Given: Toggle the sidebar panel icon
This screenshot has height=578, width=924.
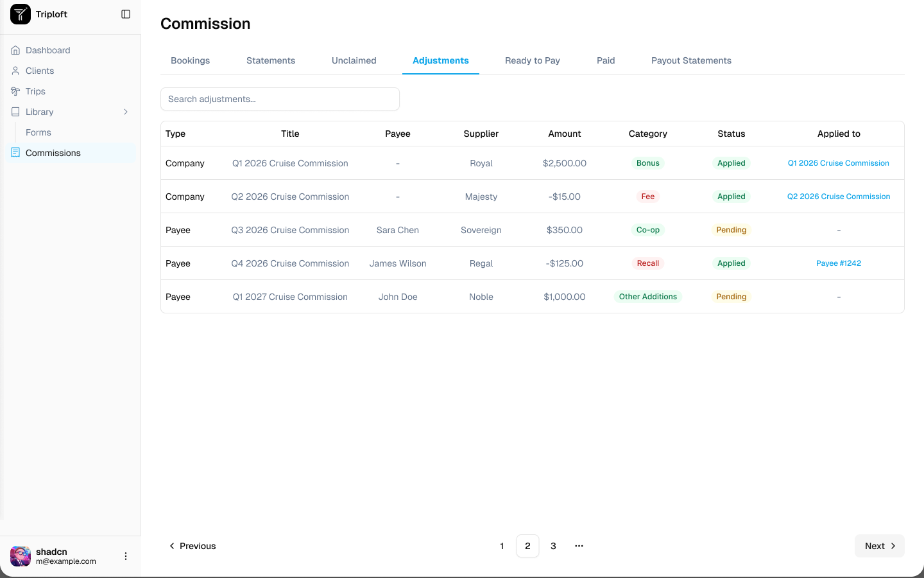Looking at the screenshot, I should 126,14.
